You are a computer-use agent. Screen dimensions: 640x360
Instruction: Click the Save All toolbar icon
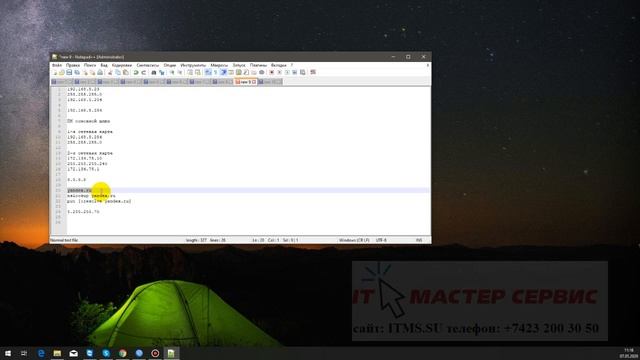[x=77, y=72]
